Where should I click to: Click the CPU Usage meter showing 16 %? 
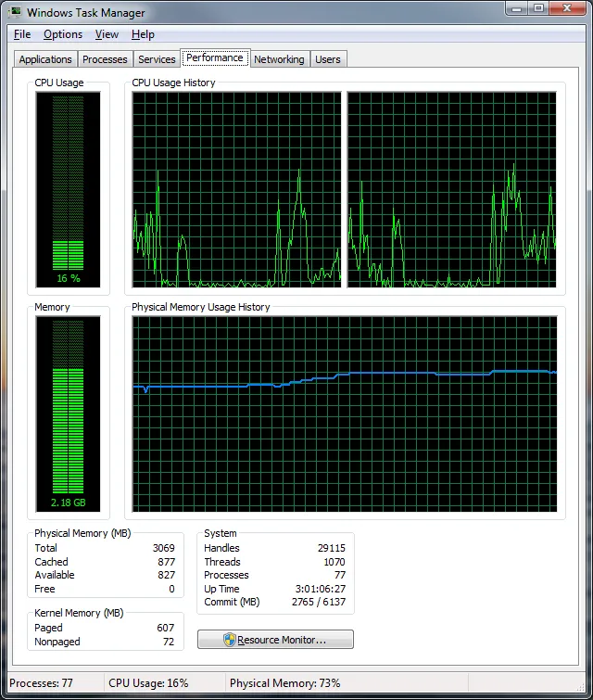(x=69, y=190)
